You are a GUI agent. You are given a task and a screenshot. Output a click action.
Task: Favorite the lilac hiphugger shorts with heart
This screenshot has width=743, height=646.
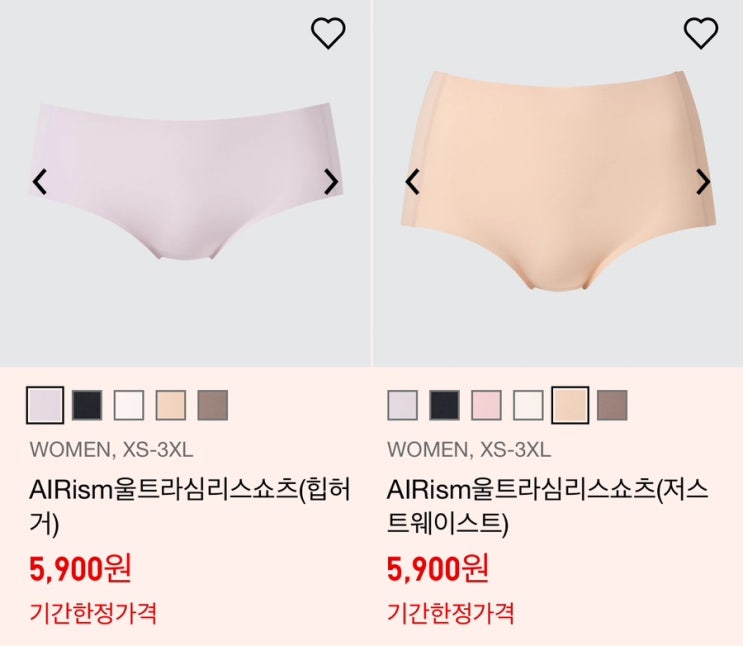[328, 33]
